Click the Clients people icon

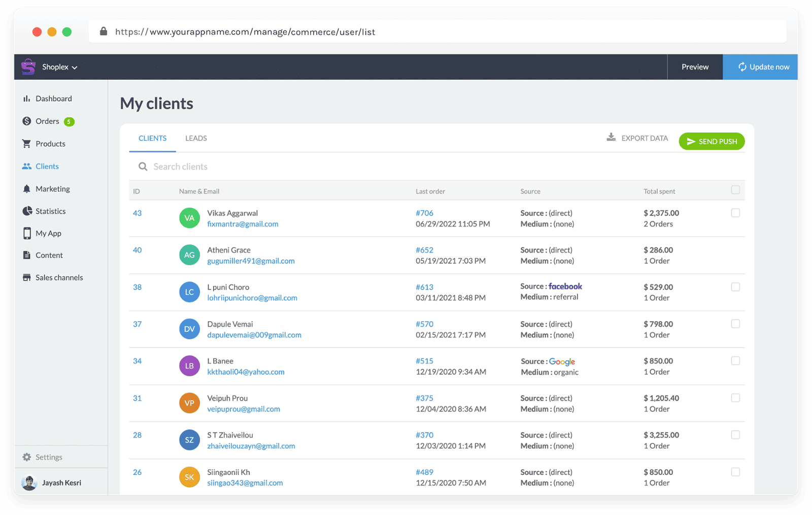click(x=26, y=166)
